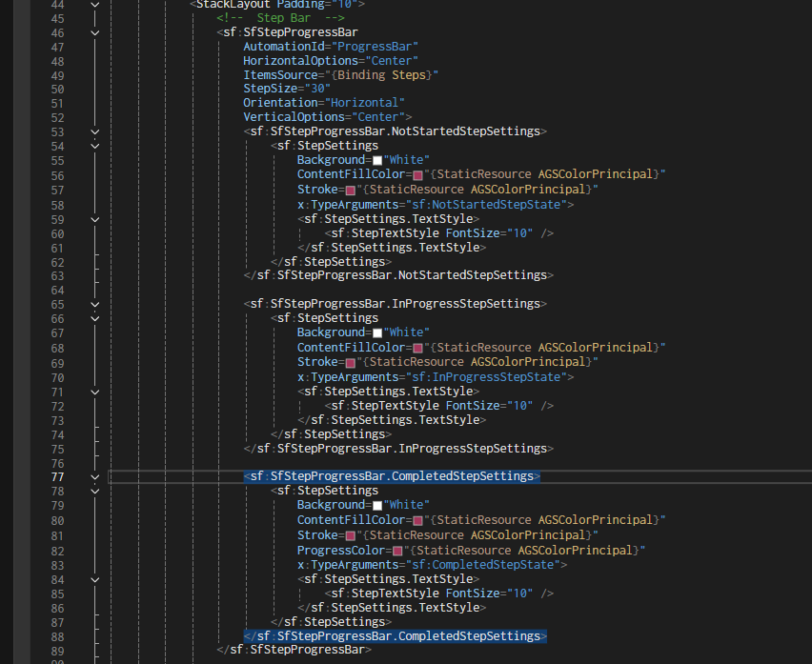Collapse StepSettings fold chevron on line 54

click(x=94, y=146)
